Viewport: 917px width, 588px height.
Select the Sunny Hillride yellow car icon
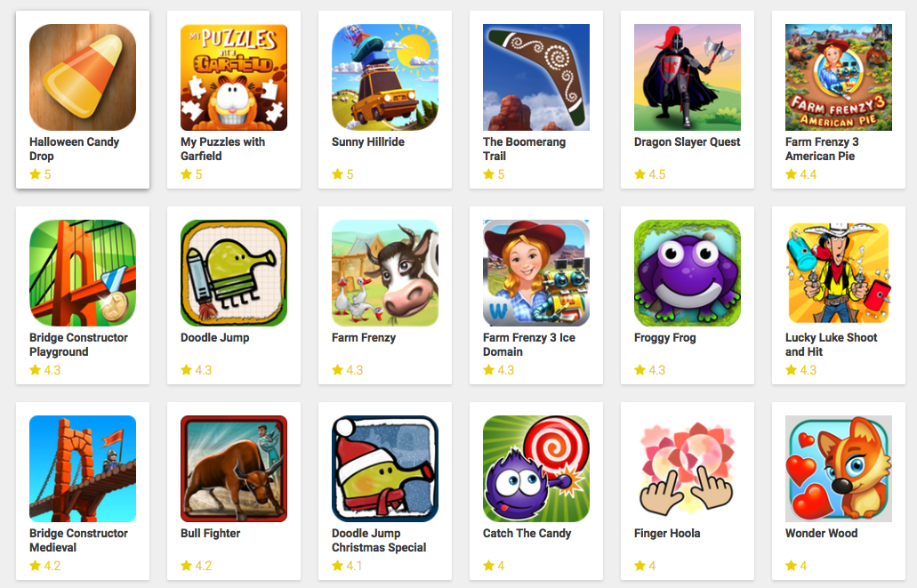tap(385, 77)
